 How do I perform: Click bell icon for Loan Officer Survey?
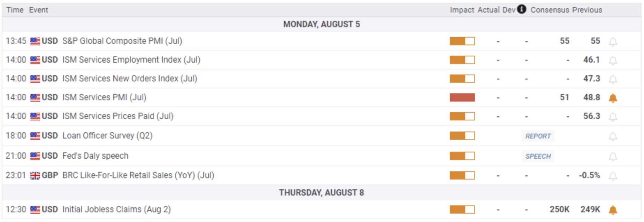pos(613,136)
